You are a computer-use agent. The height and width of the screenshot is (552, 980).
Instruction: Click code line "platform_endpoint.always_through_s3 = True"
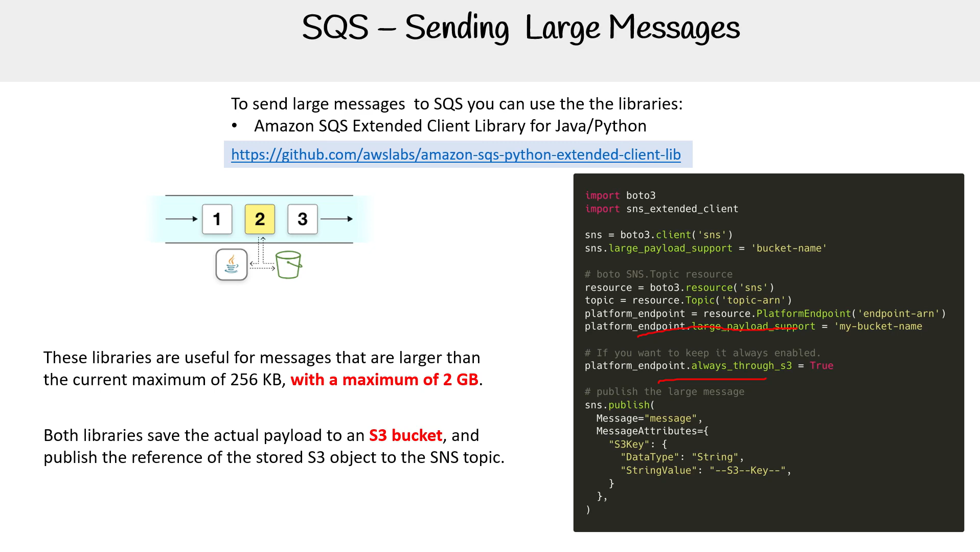pos(709,366)
